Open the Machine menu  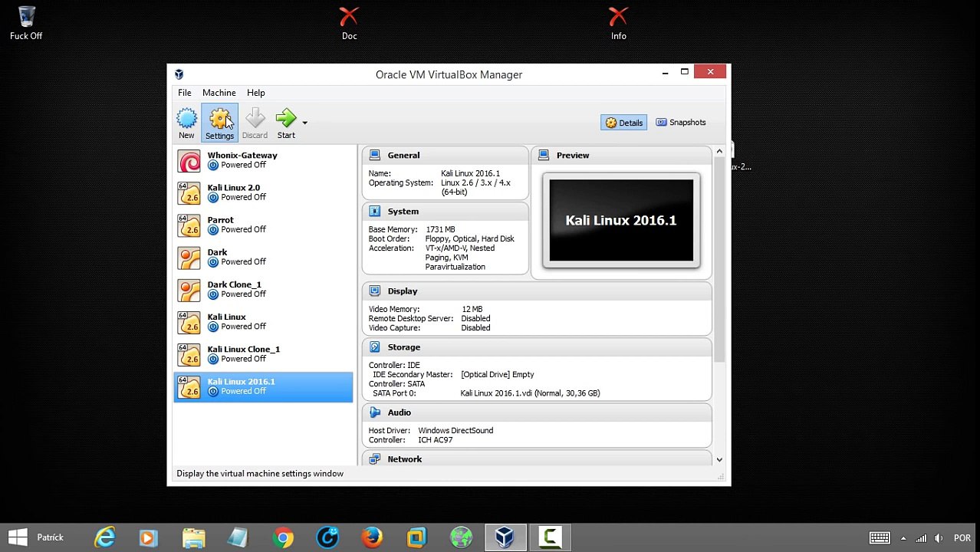click(219, 93)
